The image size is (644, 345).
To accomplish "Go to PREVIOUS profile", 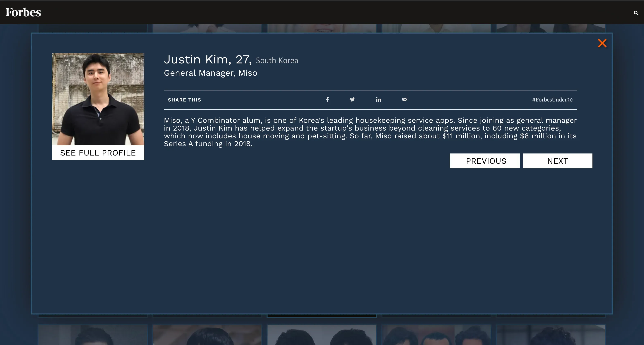I will tap(485, 161).
